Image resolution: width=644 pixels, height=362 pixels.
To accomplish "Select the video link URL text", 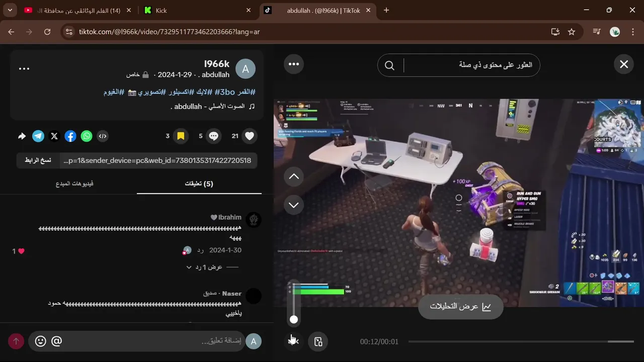I will tap(157, 160).
